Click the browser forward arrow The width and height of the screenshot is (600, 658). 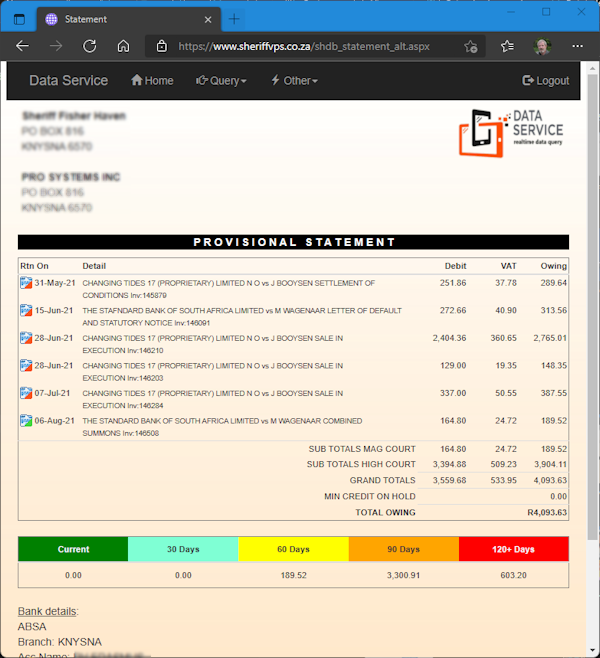tap(56, 46)
